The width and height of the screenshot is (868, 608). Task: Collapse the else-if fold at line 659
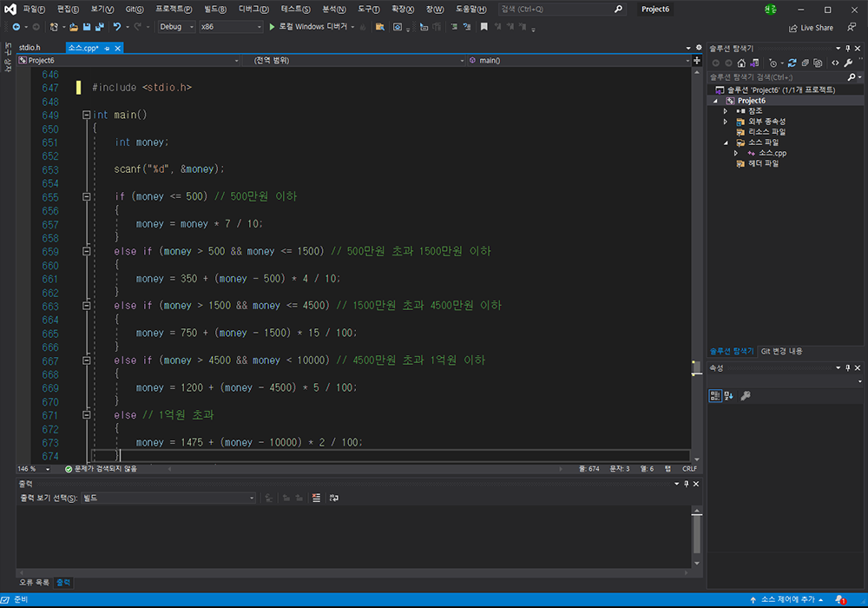click(86, 251)
